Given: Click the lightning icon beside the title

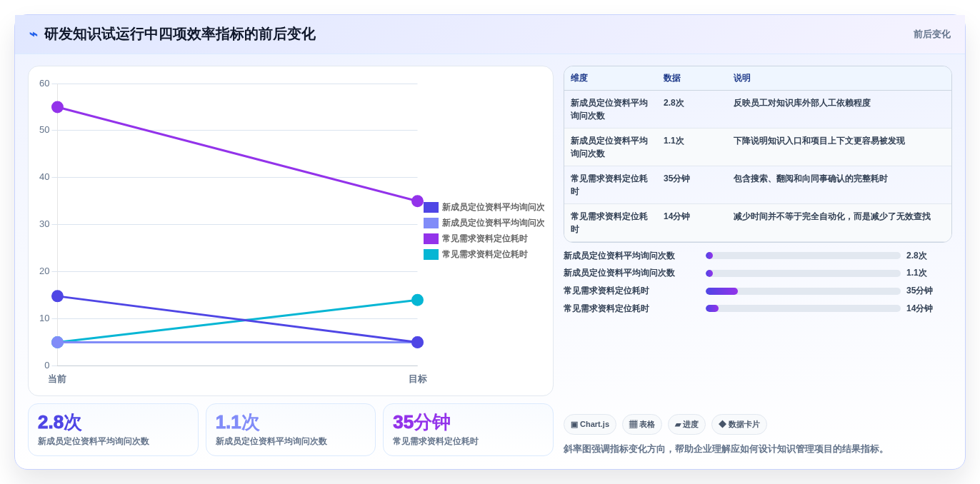Looking at the screenshot, I should click(x=34, y=34).
